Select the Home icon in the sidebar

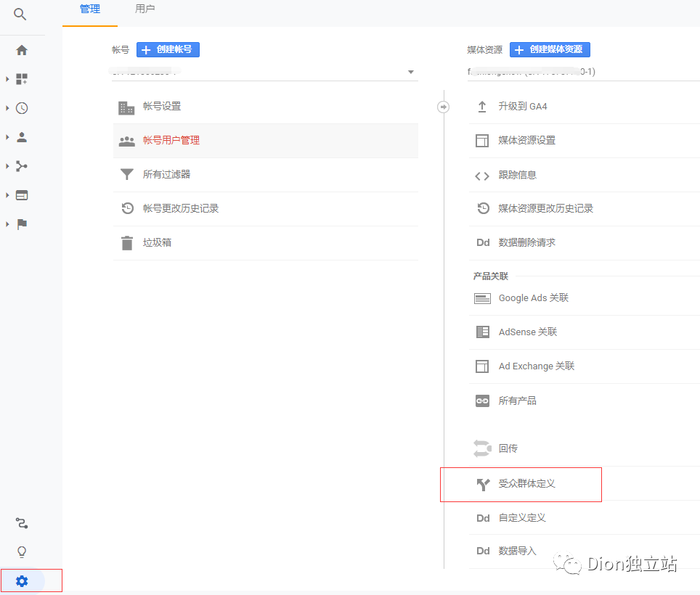pyautogui.click(x=22, y=50)
